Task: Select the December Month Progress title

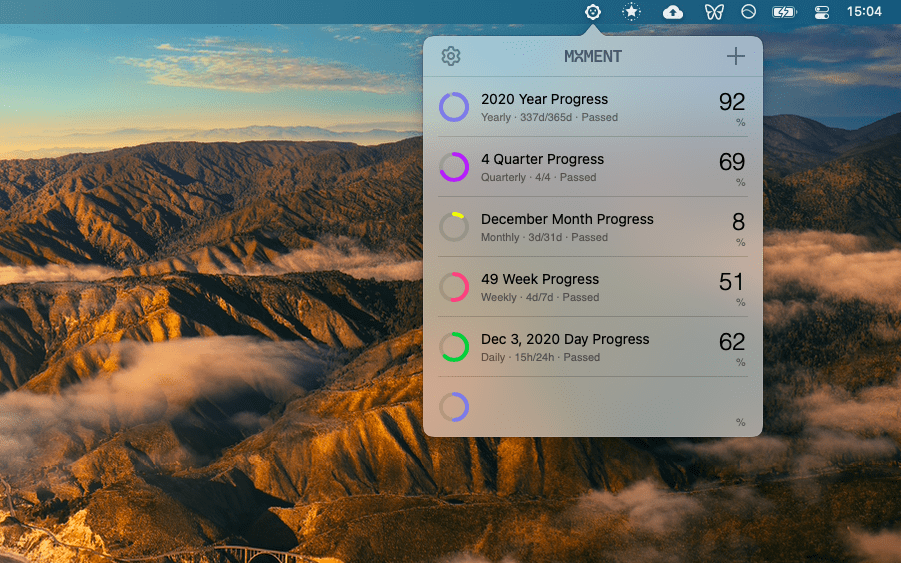Action: pos(567,219)
